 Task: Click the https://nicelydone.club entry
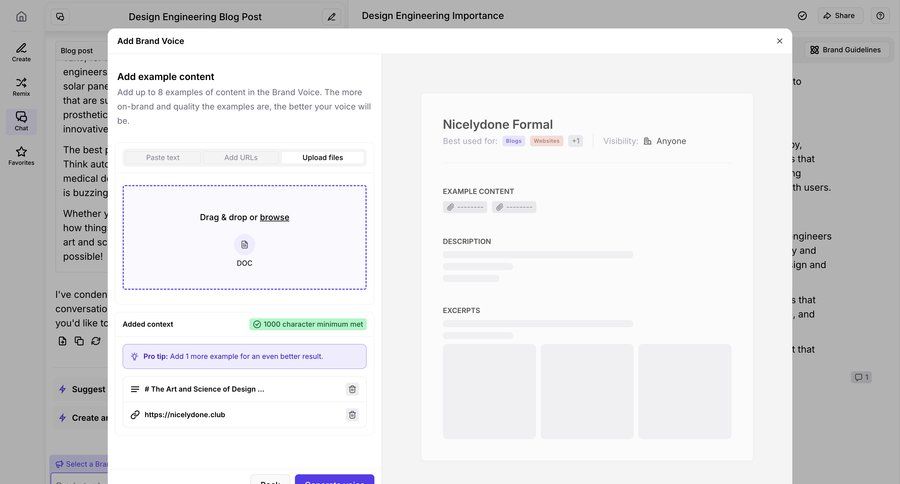coord(245,415)
